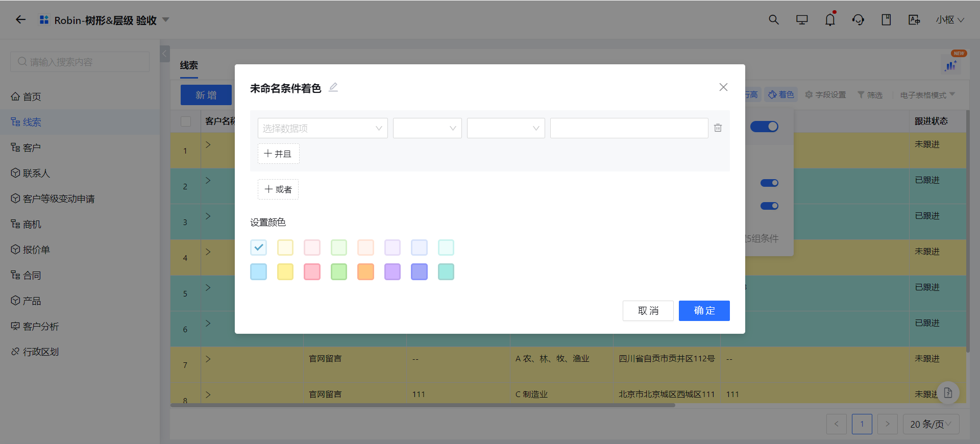Toggle the lowest coloring rule switch
This screenshot has width=980, height=444.
tap(769, 206)
